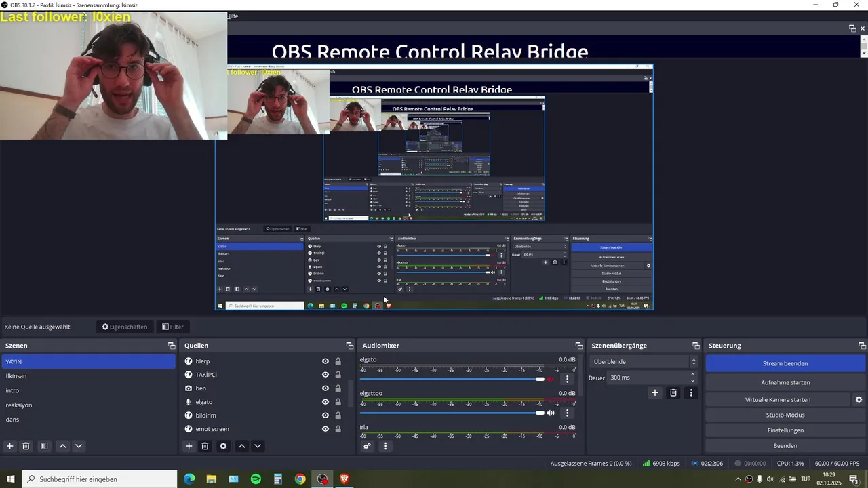
Task: Click Virtuelle Kamera starten
Action: pyautogui.click(x=778, y=400)
